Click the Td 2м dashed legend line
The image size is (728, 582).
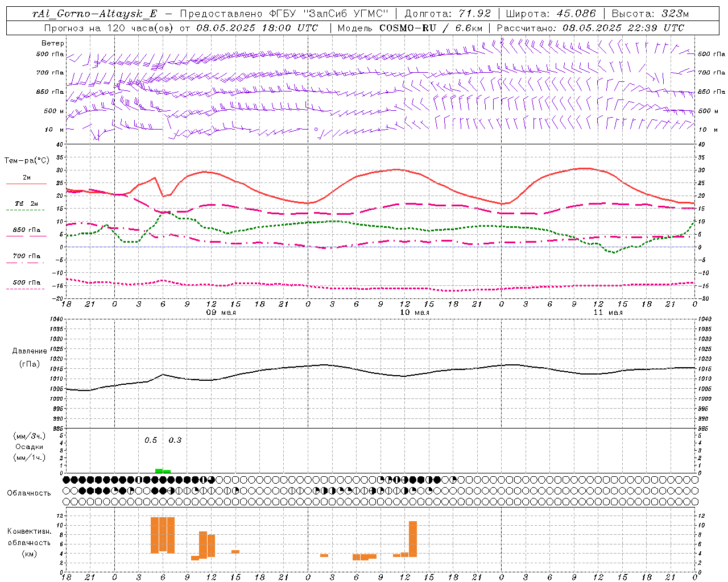click(26, 210)
